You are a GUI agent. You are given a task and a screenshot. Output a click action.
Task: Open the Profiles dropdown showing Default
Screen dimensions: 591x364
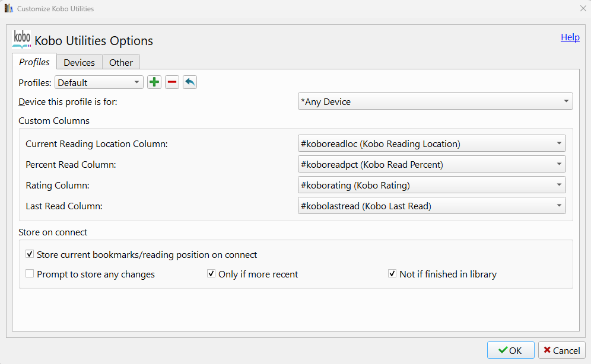pyautogui.click(x=99, y=82)
